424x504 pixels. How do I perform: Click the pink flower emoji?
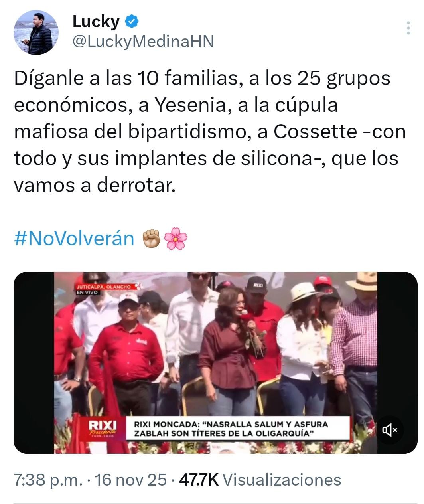point(176,239)
